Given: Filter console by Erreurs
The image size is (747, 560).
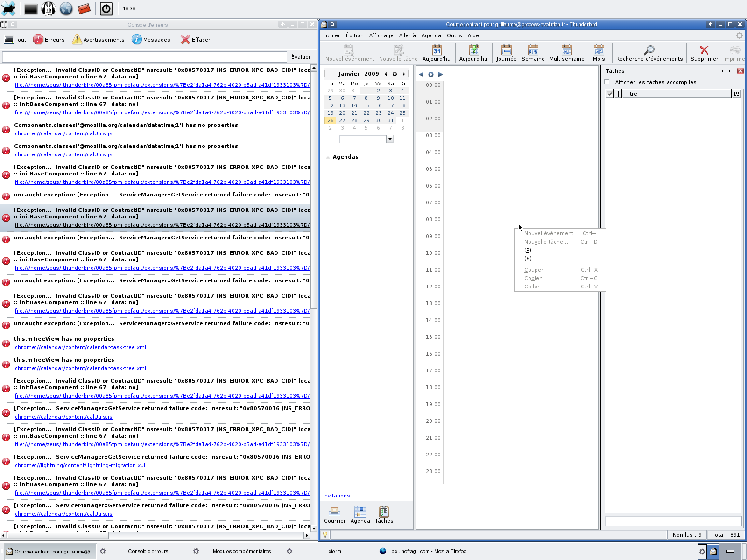Looking at the screenshot, I should click(49, 40).
